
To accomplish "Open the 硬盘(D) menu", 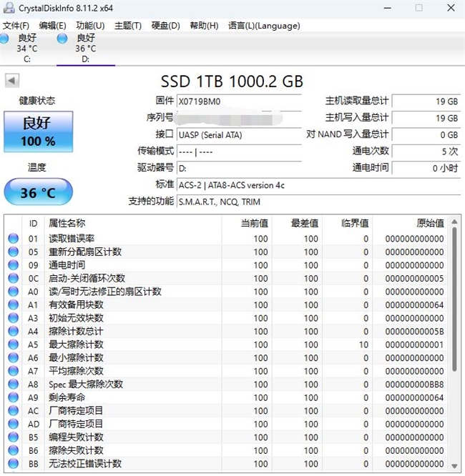I will (165, 25).
